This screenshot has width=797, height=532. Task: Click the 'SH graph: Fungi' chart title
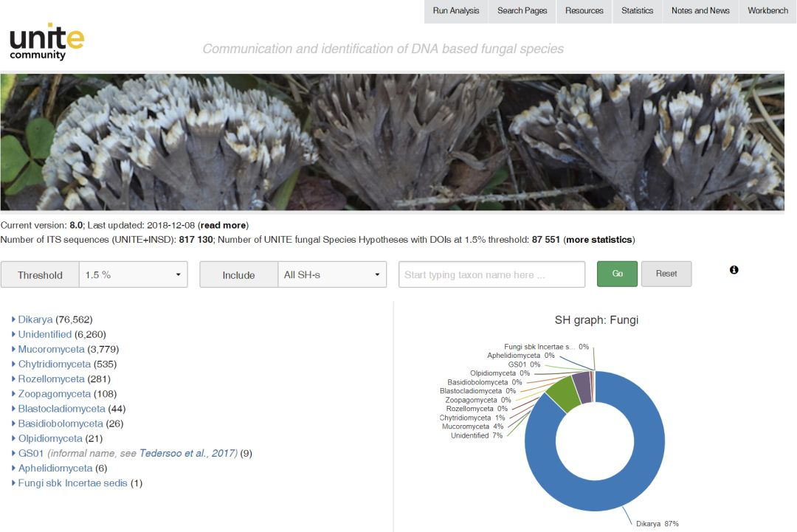[x=596, y=320]
